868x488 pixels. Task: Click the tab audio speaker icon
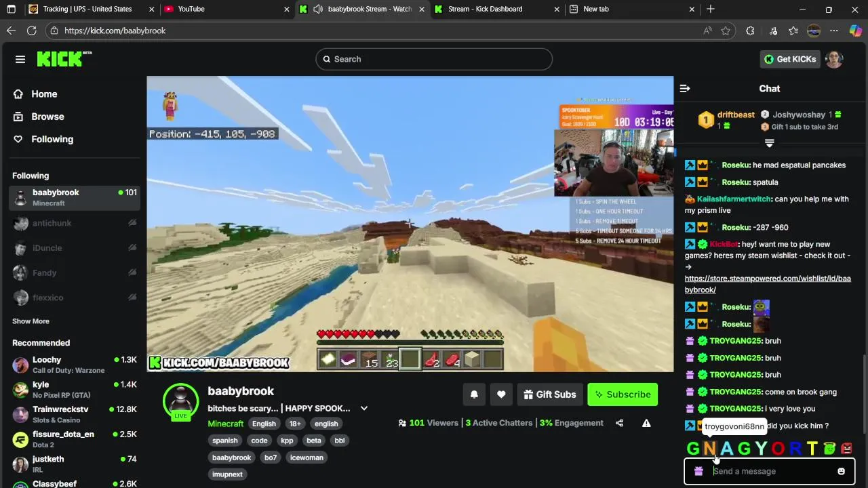pos(317,9)
